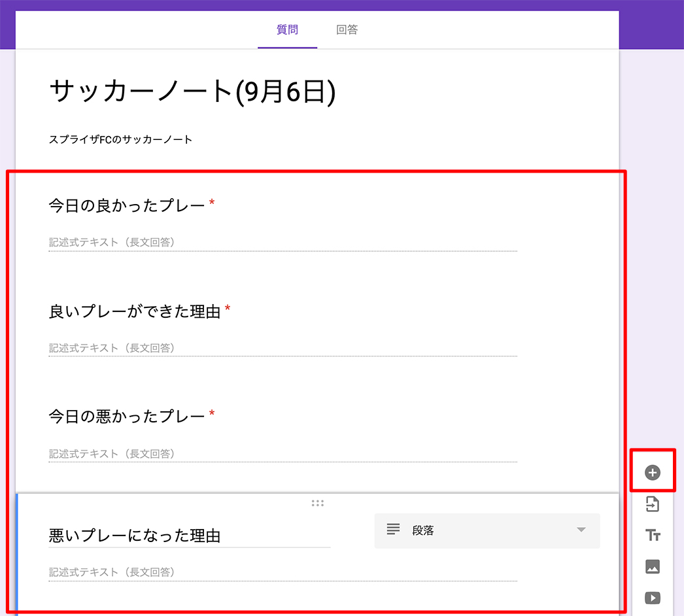
Task: Add a title and description section
Action: [652, 536]
